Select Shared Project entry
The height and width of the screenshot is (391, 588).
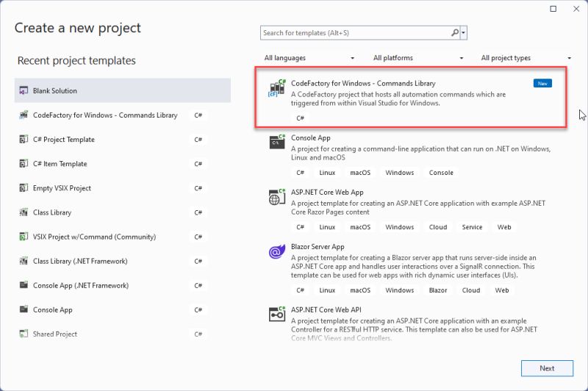(123, 334)
